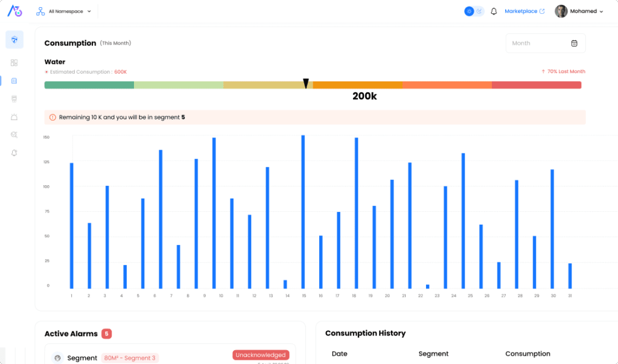Switch to dark mode moon toggle
Screen dimensions: 618x364
[x=479, y=11]
